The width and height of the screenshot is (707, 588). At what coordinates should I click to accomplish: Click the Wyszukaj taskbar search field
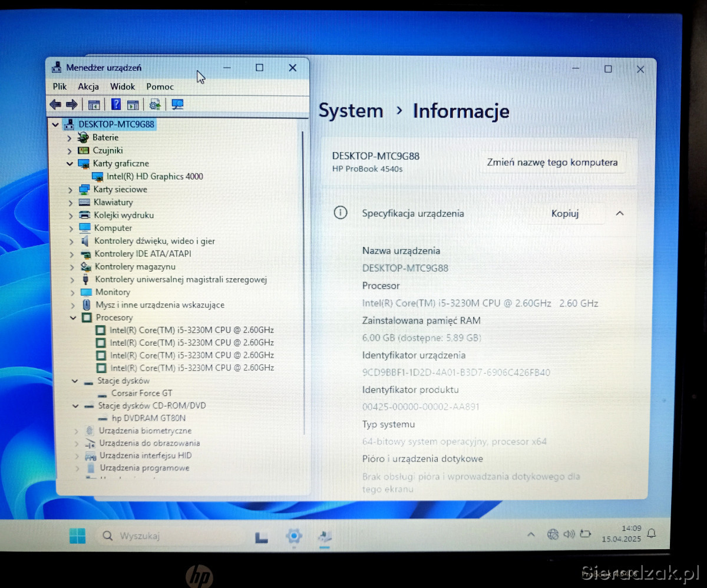click(171, 536)
